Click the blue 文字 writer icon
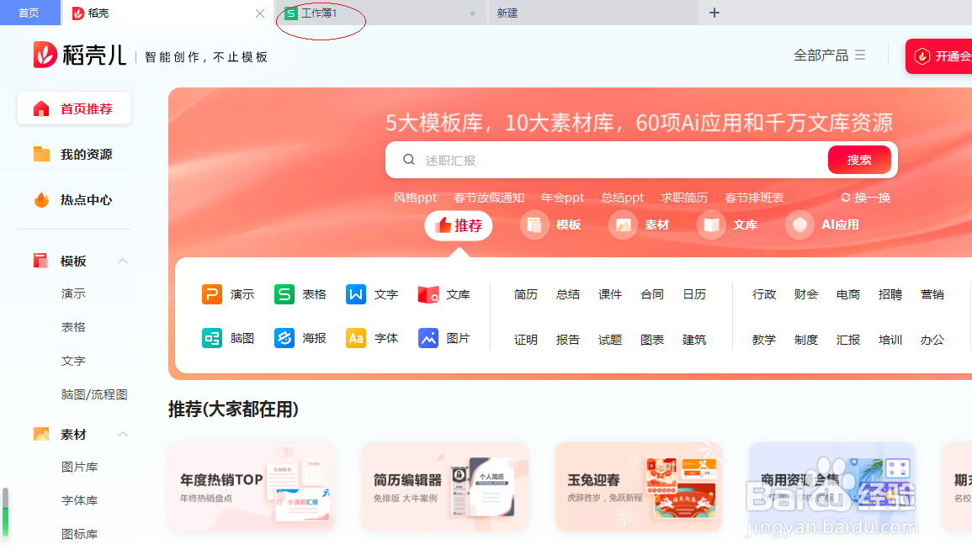Screen dimensions: 972x560 pyautogui.click(x=356, y=293)
